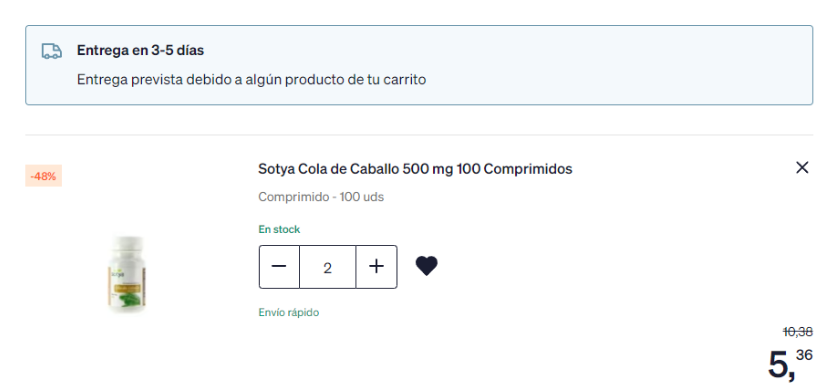Click the superscript 36 cents value
The image size is (824, 388).
805,355
